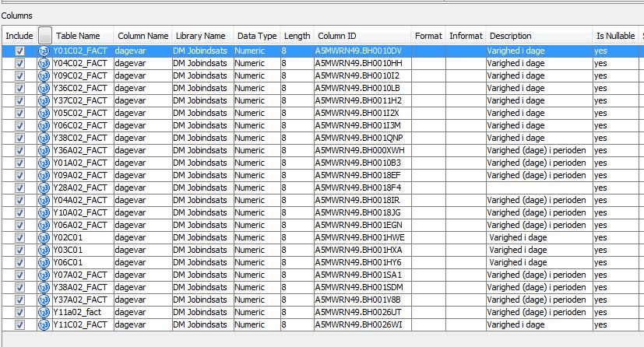
Task: Sort by Data Type header
Action: pos(257,36)
